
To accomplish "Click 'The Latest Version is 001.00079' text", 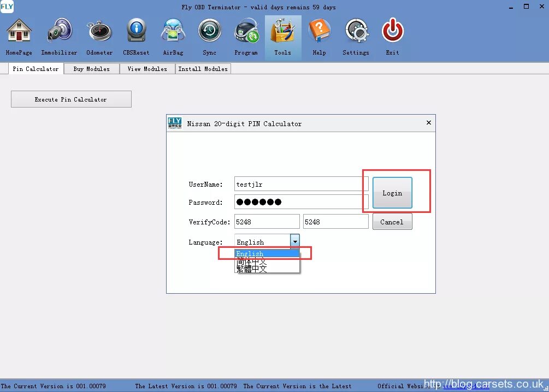I will pyautogui.click(x=186, y=386).
